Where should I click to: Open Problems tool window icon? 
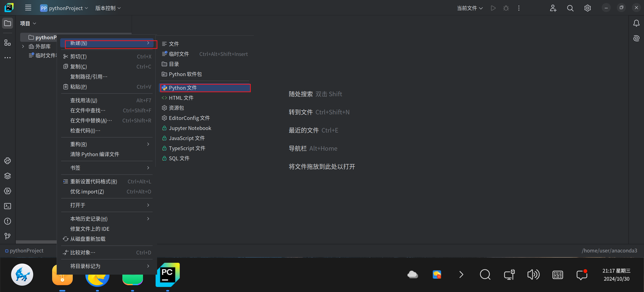(8, 221)
